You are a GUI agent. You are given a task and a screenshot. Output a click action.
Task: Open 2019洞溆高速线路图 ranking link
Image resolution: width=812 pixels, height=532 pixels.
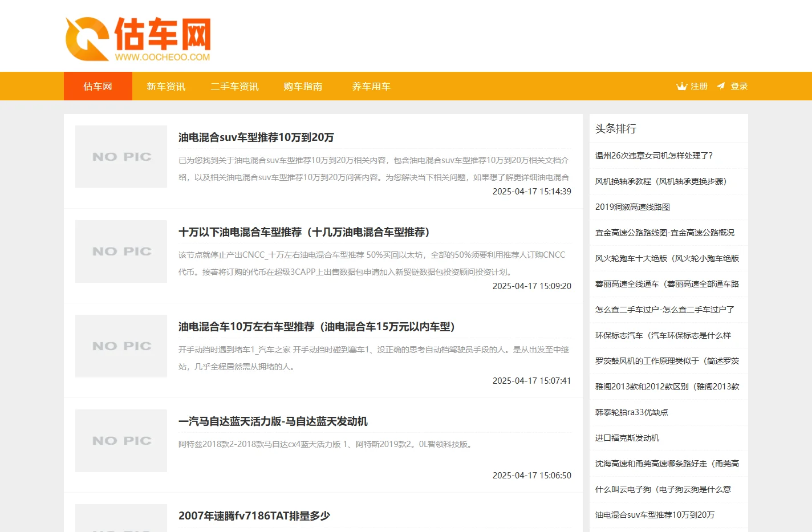(x=632, y=207)
